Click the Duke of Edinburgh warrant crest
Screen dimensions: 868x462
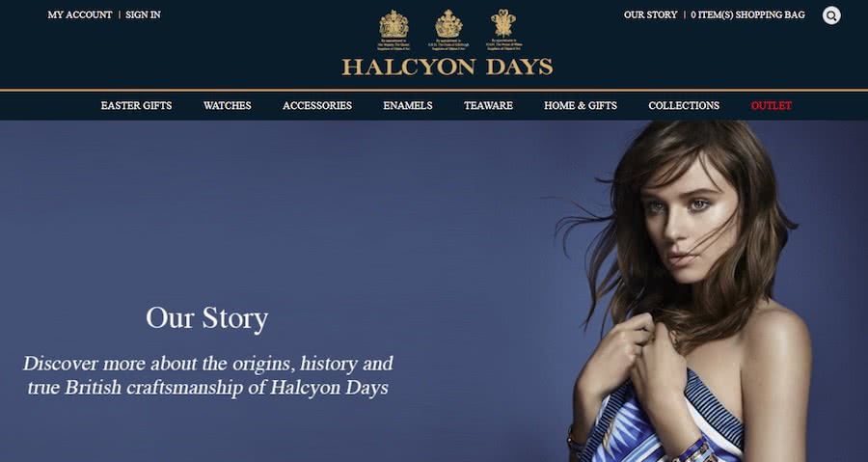click(448, 30)
